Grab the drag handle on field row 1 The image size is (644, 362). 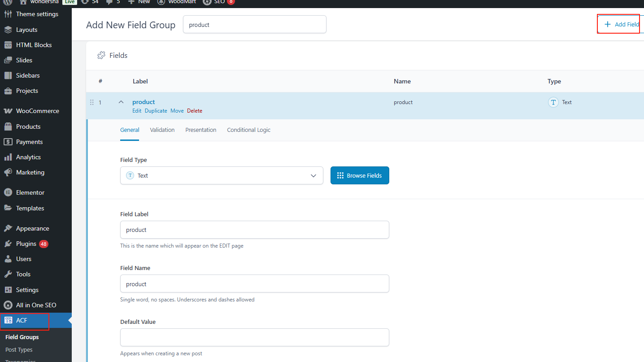(92, 102)
